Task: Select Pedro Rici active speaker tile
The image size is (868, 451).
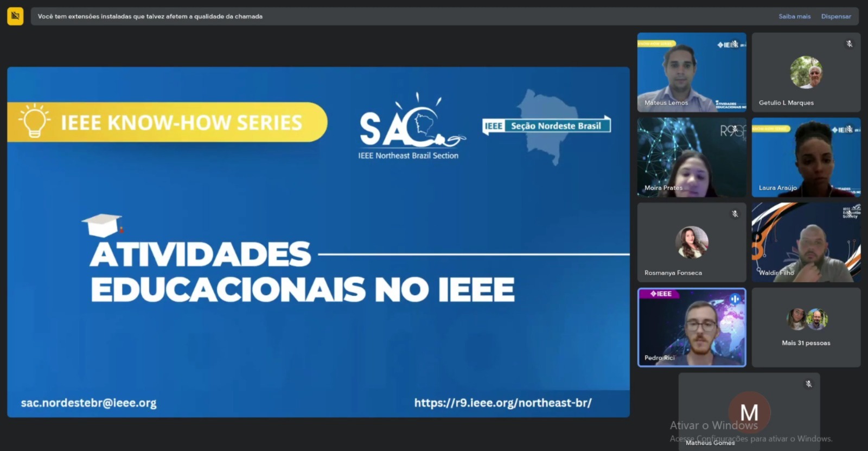Action: tap(692, 327)
